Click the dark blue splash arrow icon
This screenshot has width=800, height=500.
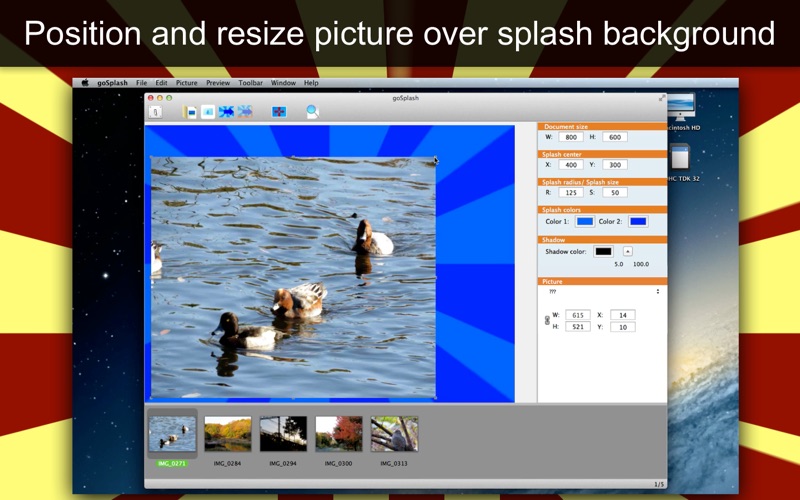(226, 112)
